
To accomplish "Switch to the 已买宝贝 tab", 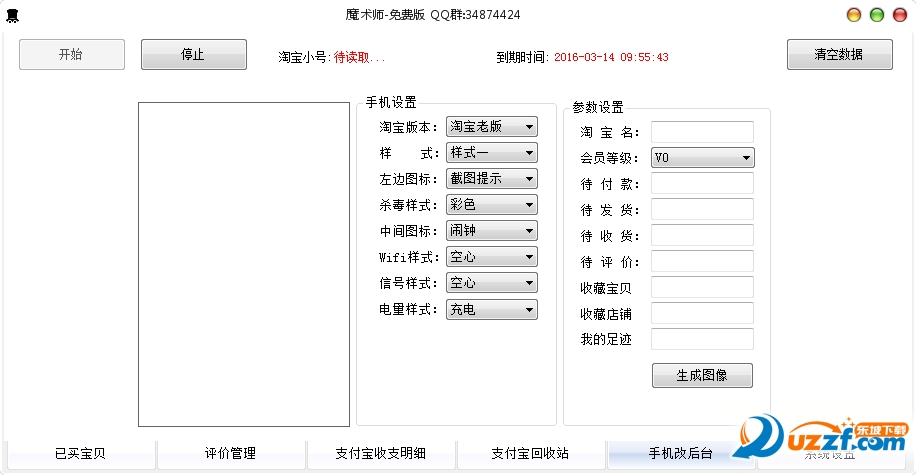I will pyautogui.click(x=81, y=454).
